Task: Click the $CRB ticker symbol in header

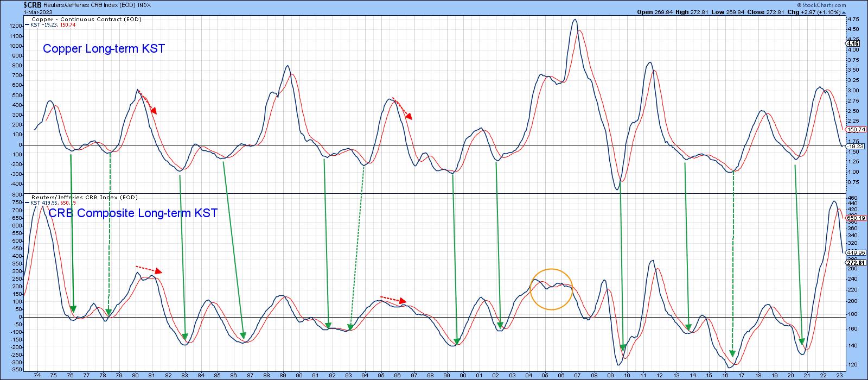Action: pyautogui.click(x=32, y=4)
